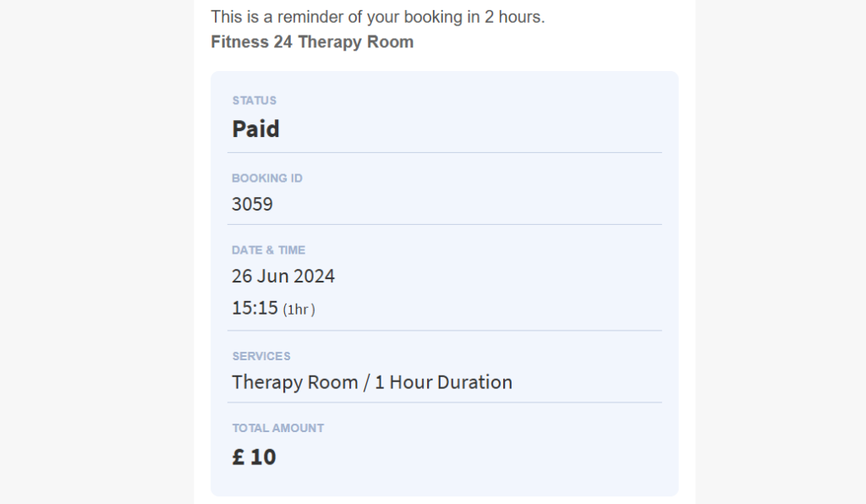The height and width of the screenshot is (504, 866).
Task: Click the booking reminder sentence
Action: pos(377,17)
